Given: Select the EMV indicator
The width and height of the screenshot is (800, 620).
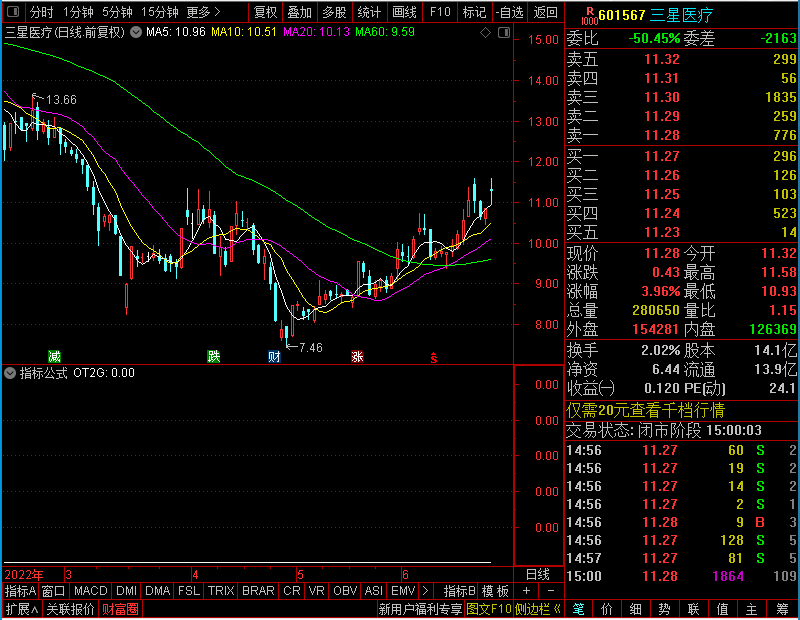Looking at the screenshot, I should pos(403,591).
